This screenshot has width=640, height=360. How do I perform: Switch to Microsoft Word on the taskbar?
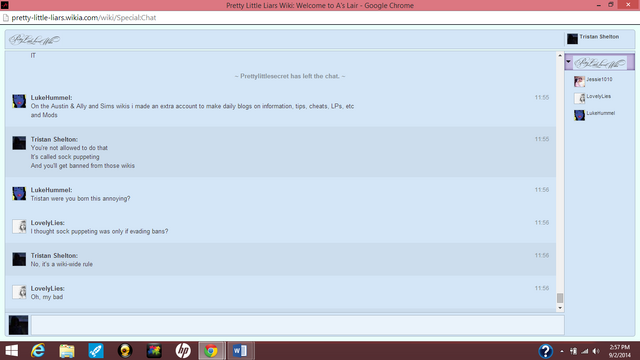pos(240,351)
